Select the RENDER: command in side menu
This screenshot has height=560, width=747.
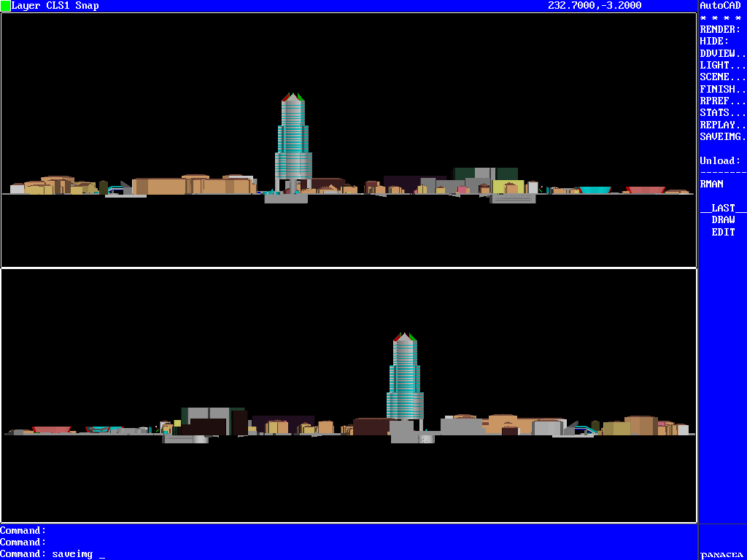(720, 30)
